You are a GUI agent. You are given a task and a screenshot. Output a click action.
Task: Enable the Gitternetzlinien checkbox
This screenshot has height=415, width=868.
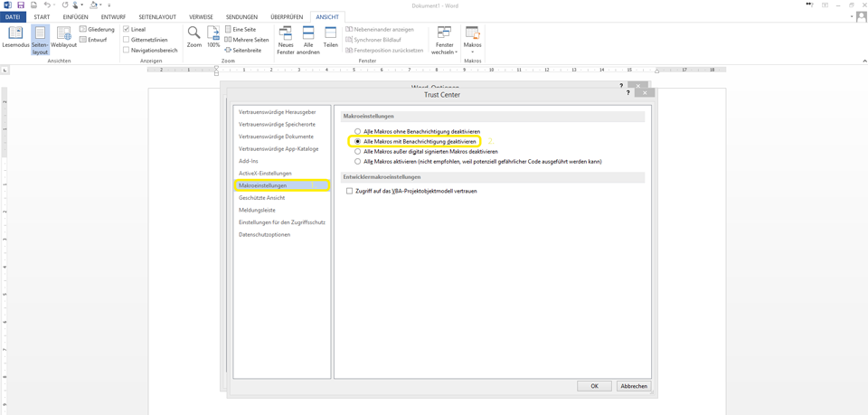coord(127,40)
